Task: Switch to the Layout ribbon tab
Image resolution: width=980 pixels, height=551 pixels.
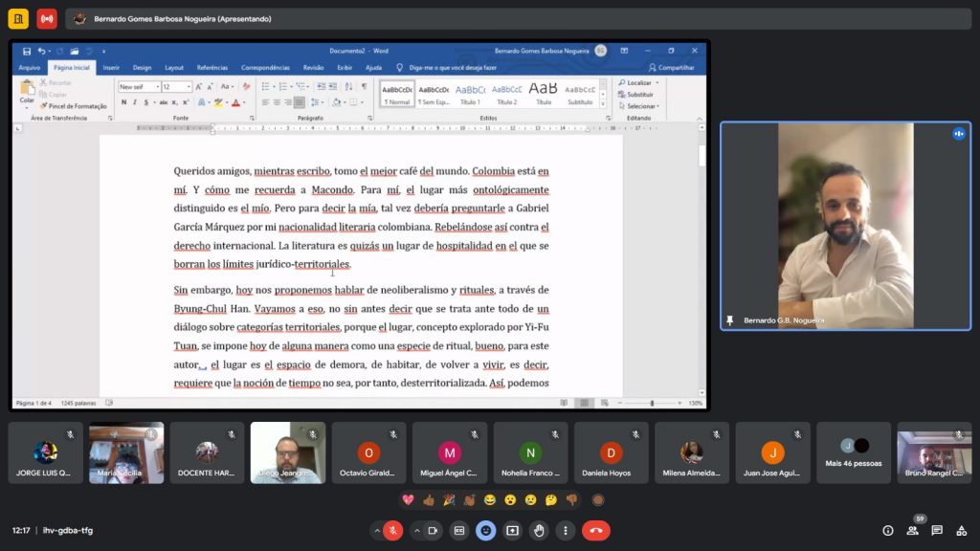Action: coord(174,68)
